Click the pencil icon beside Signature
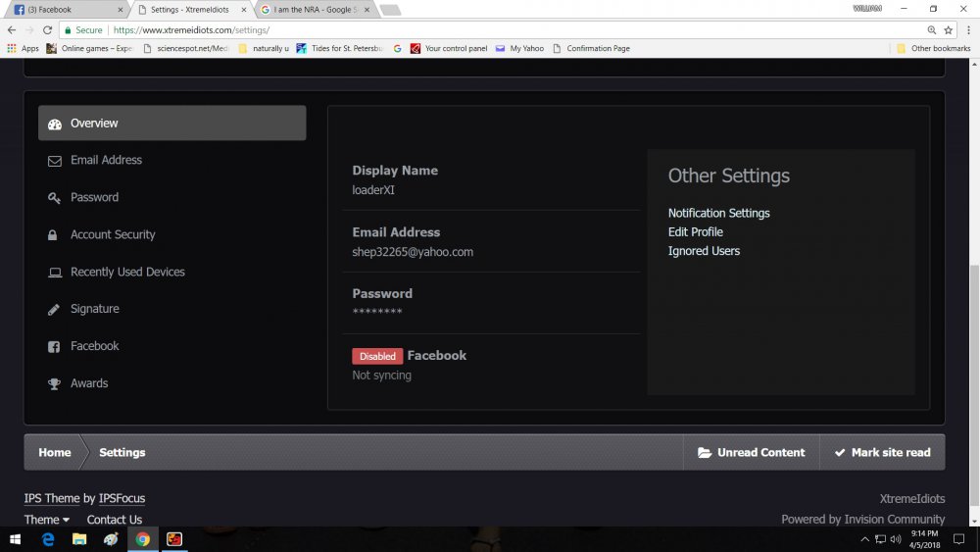 tap(54, 310)
